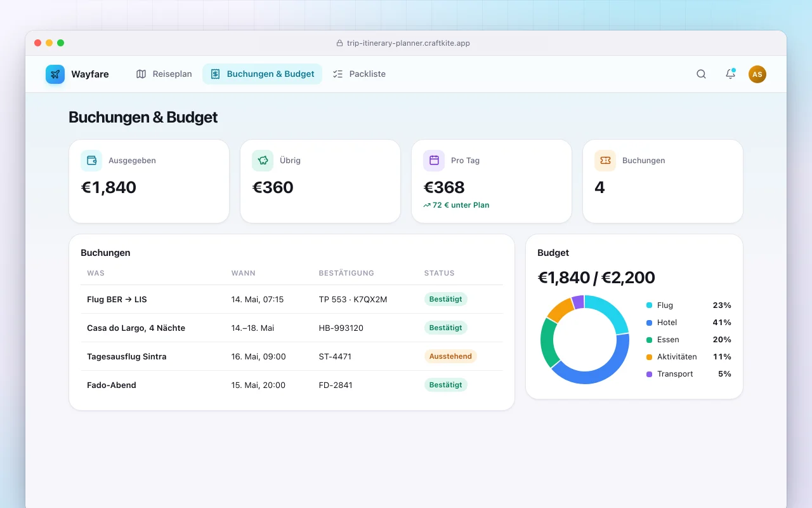This screenshot has width=812, height=508.
Task: Select the Flug BER → LIS booking
Action: pos(292,299)
